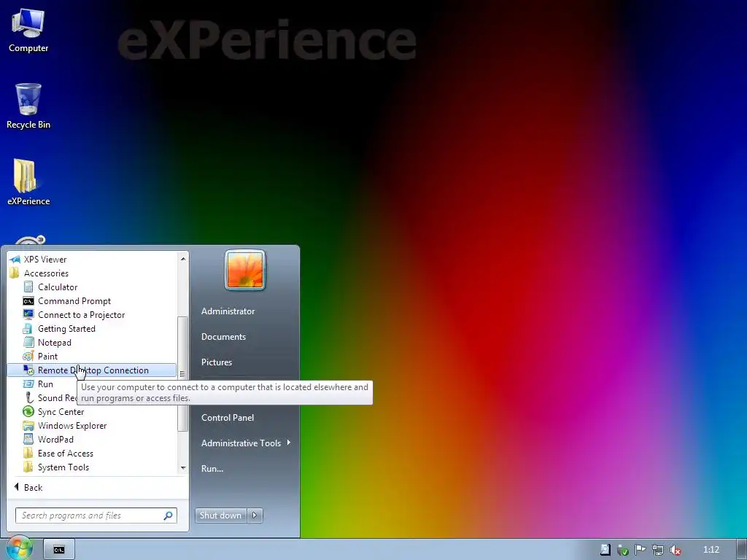Screen dimensions: 747x560
Task: Click the user account flower picture
Action: [x=245, y=270]
